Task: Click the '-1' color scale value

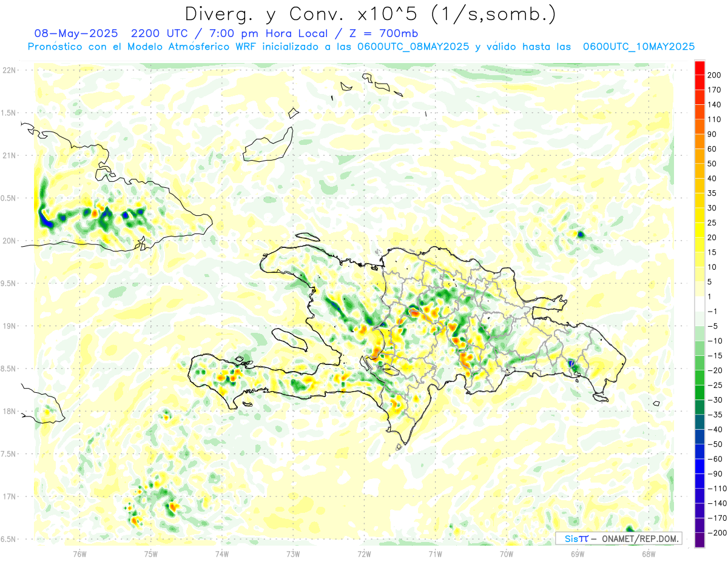Action: pos(712,311)
